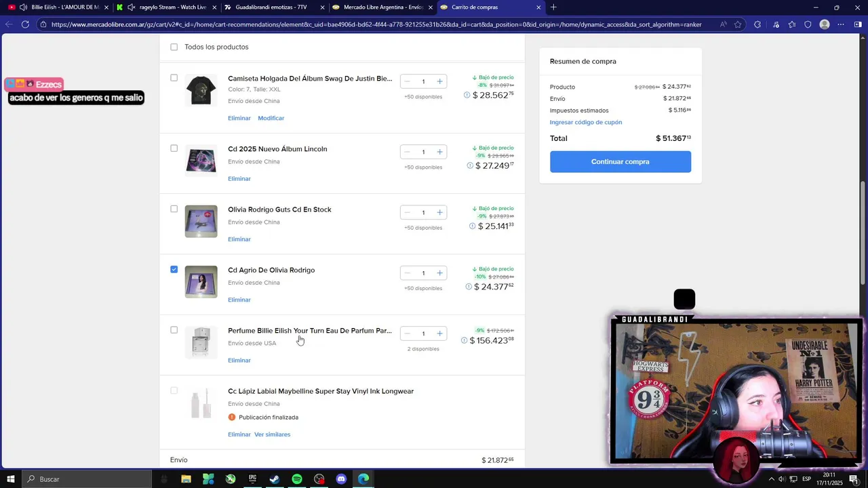Switch to Billie Eilish L'AMOUR YouTube tab
The width and height of the screenshot is (868, 488).
point(58,7)
